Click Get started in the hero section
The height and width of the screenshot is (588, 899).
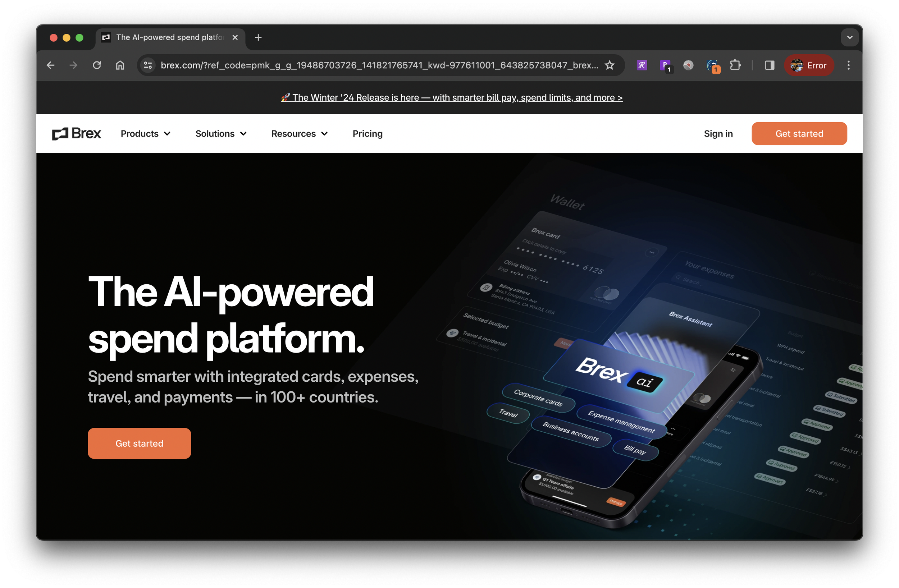140,443
